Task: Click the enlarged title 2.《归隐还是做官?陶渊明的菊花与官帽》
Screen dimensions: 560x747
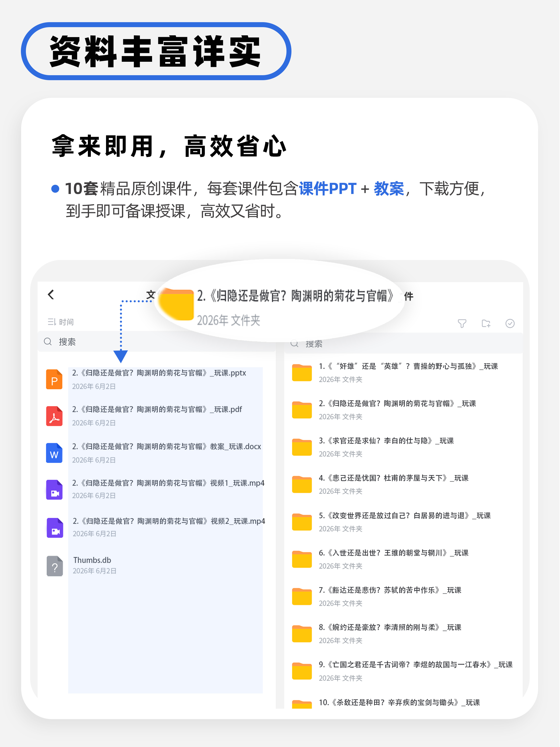Action: (x=295, y=296)
